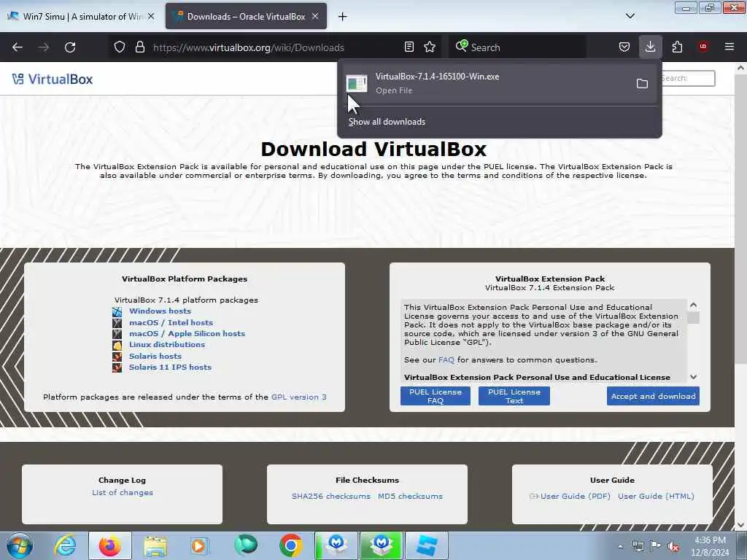This screenshot has width=747, height=560.
Task: Click the Windows hosts platform icon
Action: coord(117,311)
